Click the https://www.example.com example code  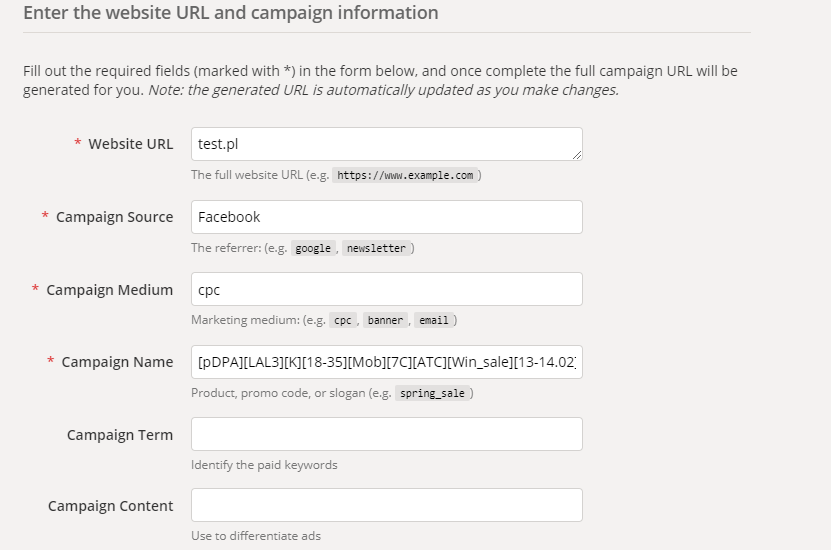(x=405, y=175)
